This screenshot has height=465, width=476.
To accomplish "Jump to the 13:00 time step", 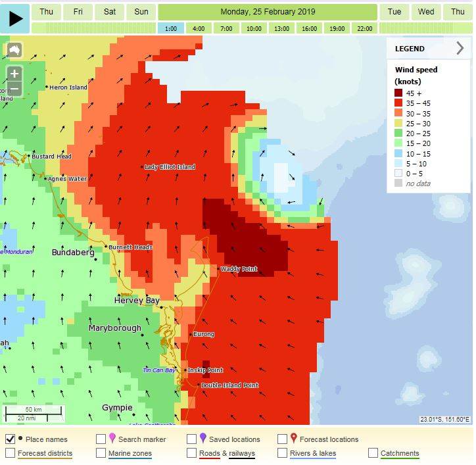I will pyautogui.click(x=282, y=28).
